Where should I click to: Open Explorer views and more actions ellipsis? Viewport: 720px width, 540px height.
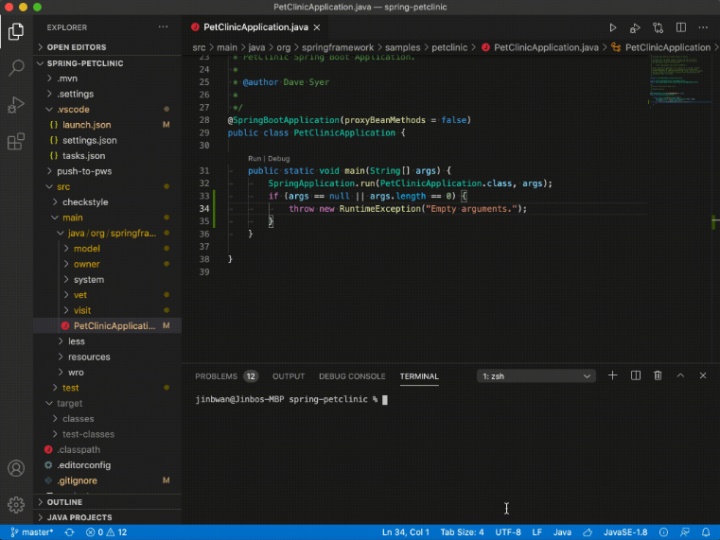tap(163, 27)
